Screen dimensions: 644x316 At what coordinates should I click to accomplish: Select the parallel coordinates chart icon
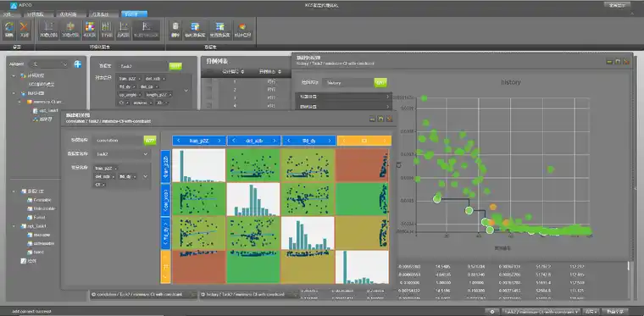[x=107, y=30]
